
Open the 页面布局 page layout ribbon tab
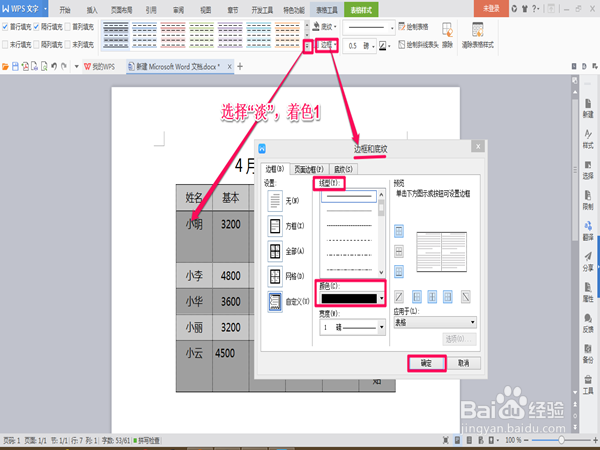point(121,10)
